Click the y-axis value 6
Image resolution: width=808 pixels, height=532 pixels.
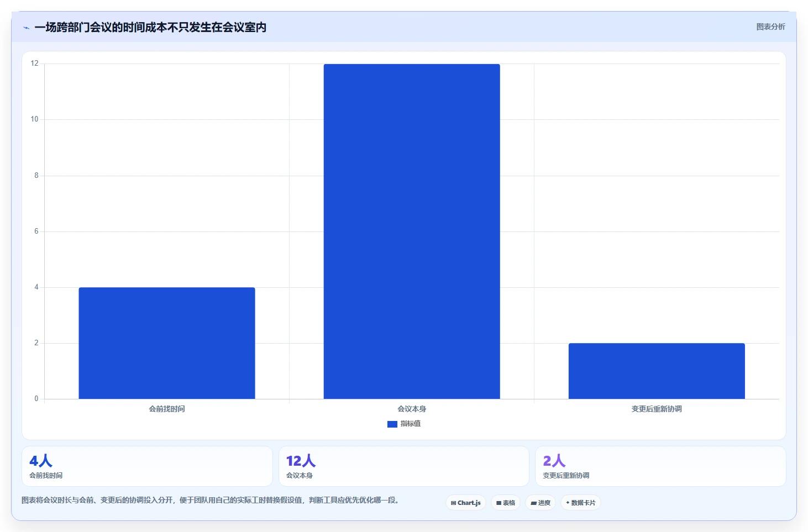[x=36, y=231]
